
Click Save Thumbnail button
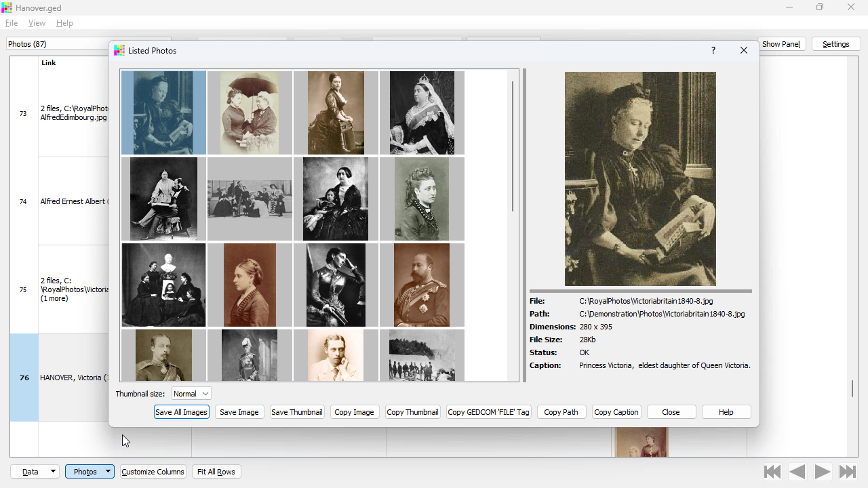296,412
